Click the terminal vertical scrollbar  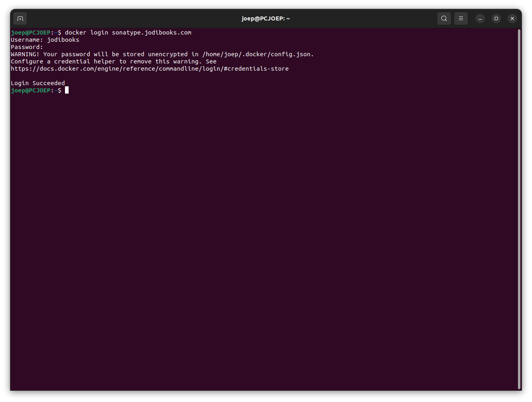tap(519, 209)
